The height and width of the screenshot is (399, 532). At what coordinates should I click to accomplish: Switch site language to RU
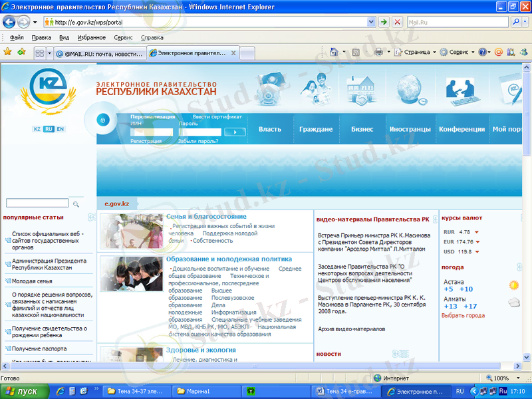[49, 129]
